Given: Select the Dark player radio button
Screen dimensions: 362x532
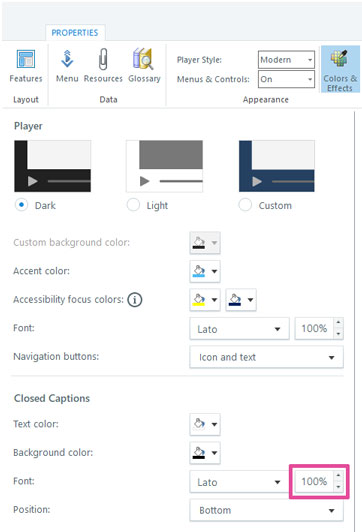Looking at the screenshot, I should [21, 205].
